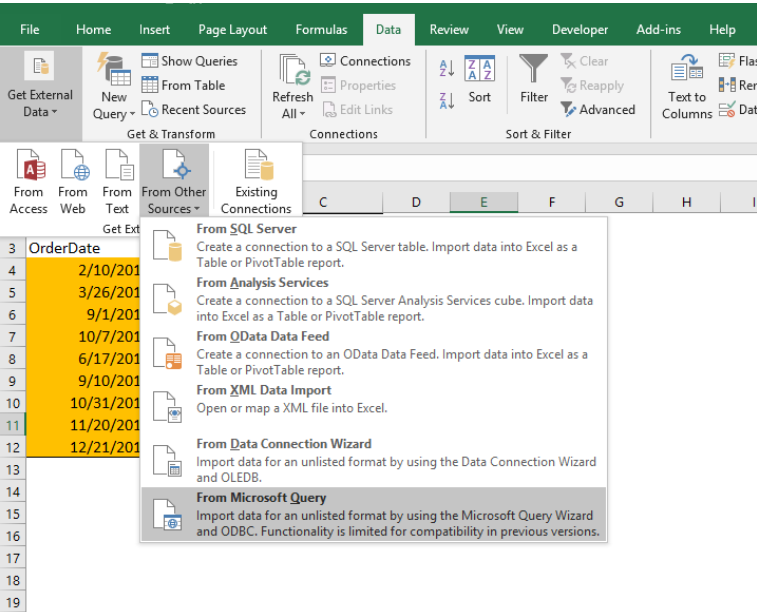This screenshot has width=758, height=612.
Task: Click the cell with date 9/1/201
Action: pyautogui.click(x=83, y=314)
